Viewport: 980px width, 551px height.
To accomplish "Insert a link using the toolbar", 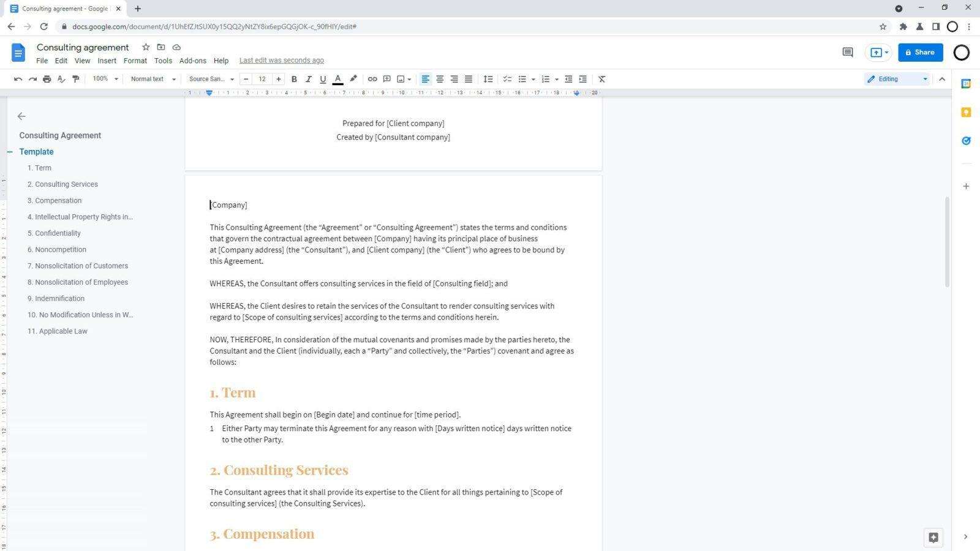I will (372, 78).
